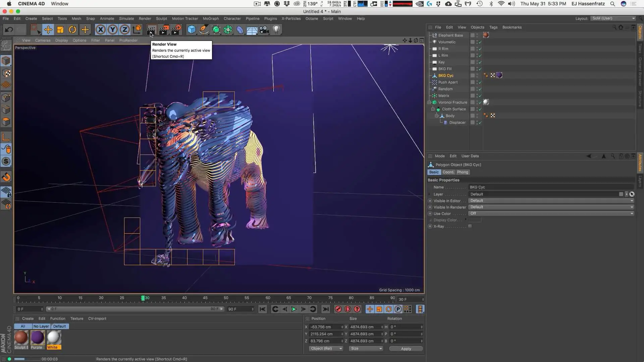This screenshot has height=362, width=644.
Task: Add a Cube primitive object
Action: coord(192,29)
